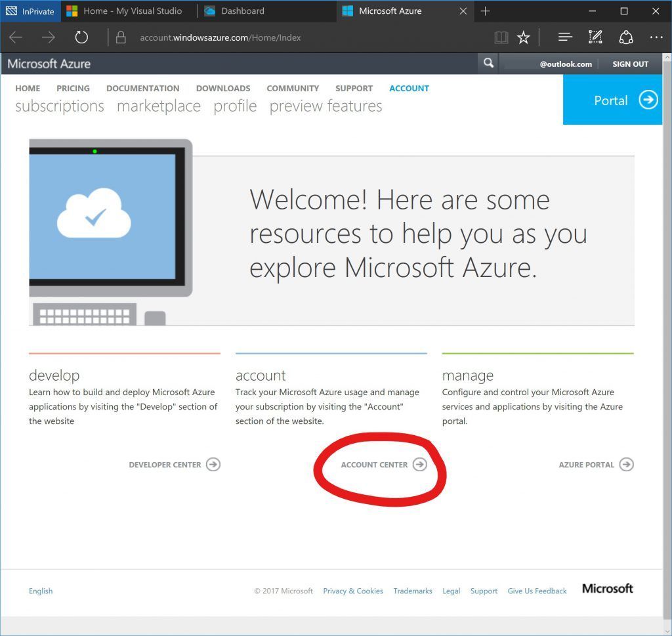Screen dimensions: 672x636
Task: Open SUPPORT in the top navigation
Action: pos(354,89)
